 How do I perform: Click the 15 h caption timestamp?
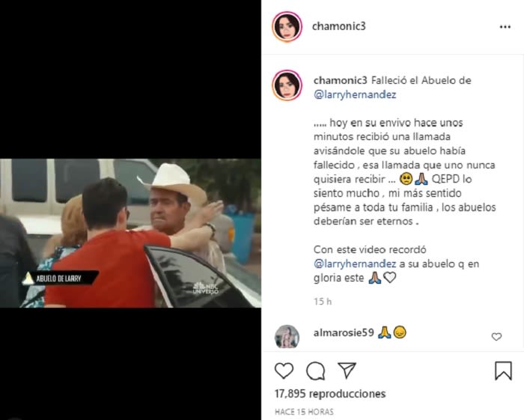[x=323, y=302]
